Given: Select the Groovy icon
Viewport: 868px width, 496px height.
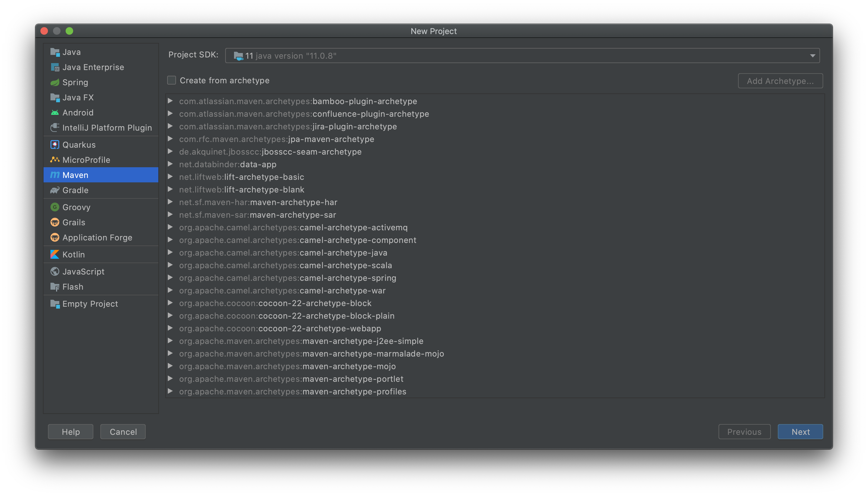Looking at the screenshot, I should [x=55, y=207].
